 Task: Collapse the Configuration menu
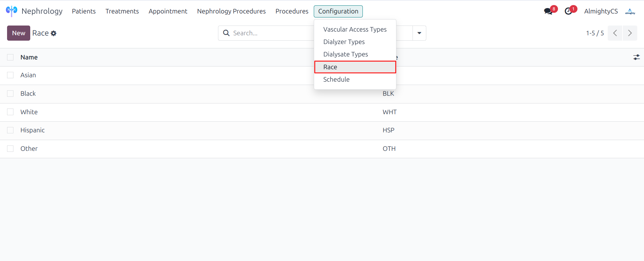pyautogui.click(x=338, y=11)
